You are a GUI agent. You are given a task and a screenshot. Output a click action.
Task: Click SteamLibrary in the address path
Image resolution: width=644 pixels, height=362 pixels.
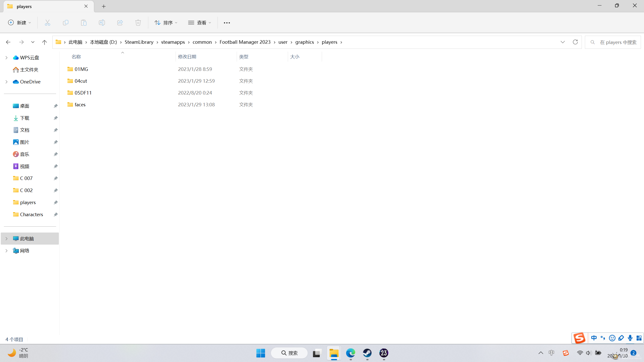pos(139,42)
